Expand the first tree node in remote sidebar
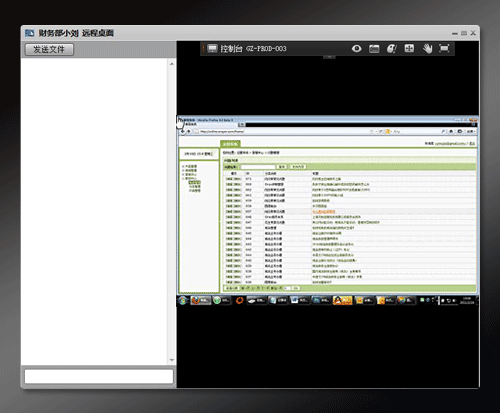 coord(183,166)
